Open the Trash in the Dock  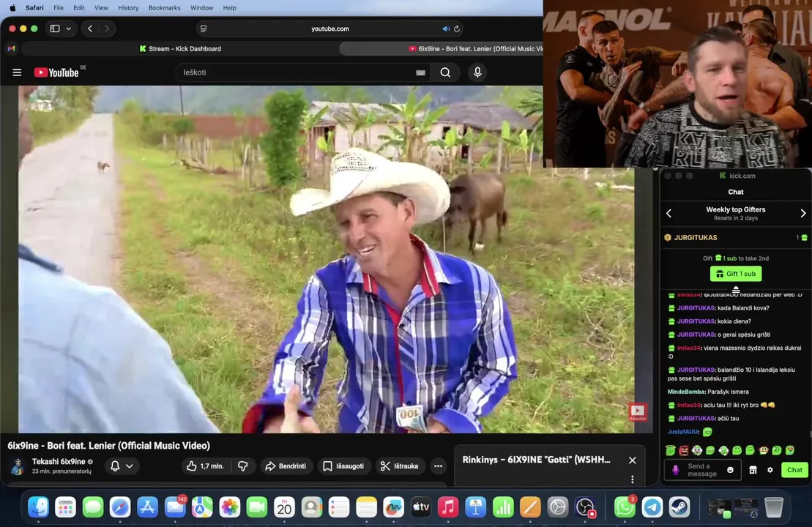[x=774, y=507]
